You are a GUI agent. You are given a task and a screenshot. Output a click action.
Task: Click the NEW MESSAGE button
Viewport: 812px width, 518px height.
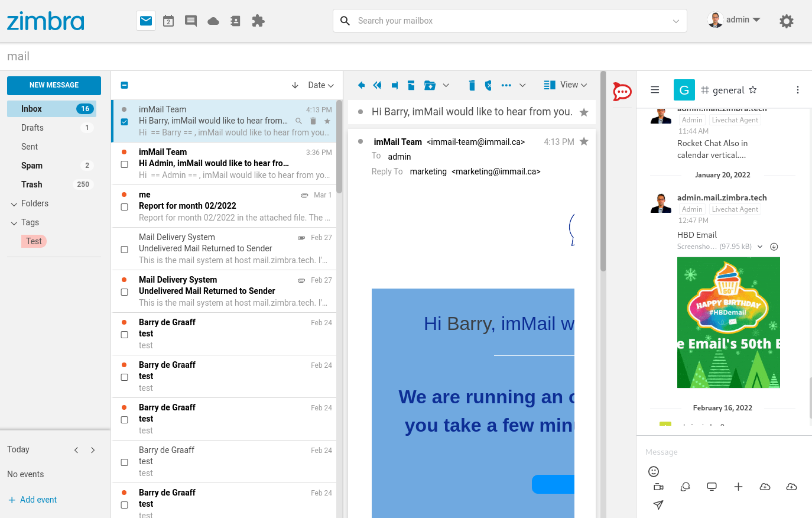[x=54, y=85]
